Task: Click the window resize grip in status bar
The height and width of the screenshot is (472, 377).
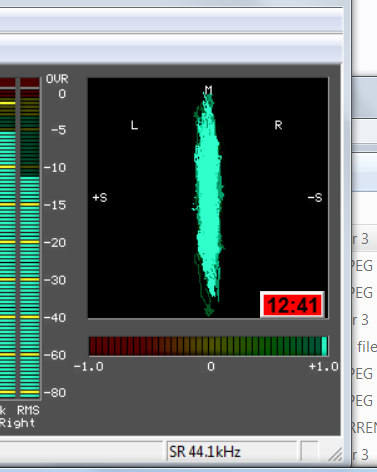Action: pos(336,454)
